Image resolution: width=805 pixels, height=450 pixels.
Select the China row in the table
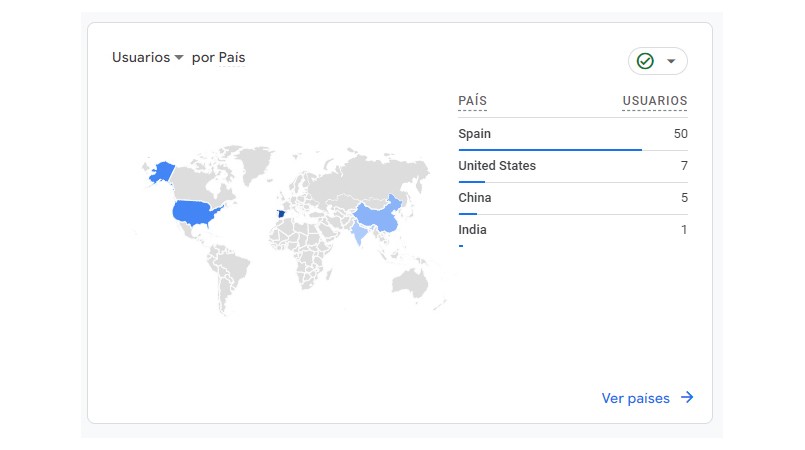tap(573, 198)
